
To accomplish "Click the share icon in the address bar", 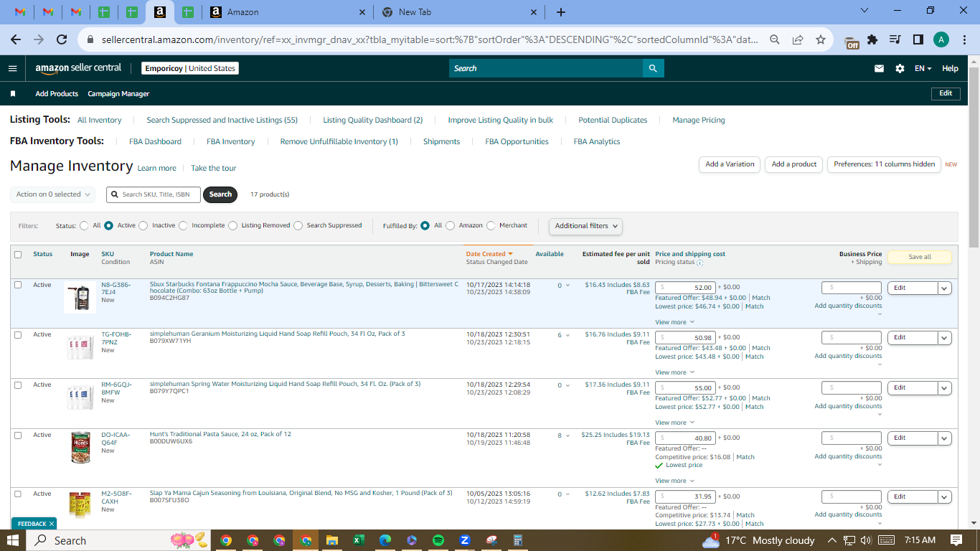I will pyautogui.click(x=798, y=40).
